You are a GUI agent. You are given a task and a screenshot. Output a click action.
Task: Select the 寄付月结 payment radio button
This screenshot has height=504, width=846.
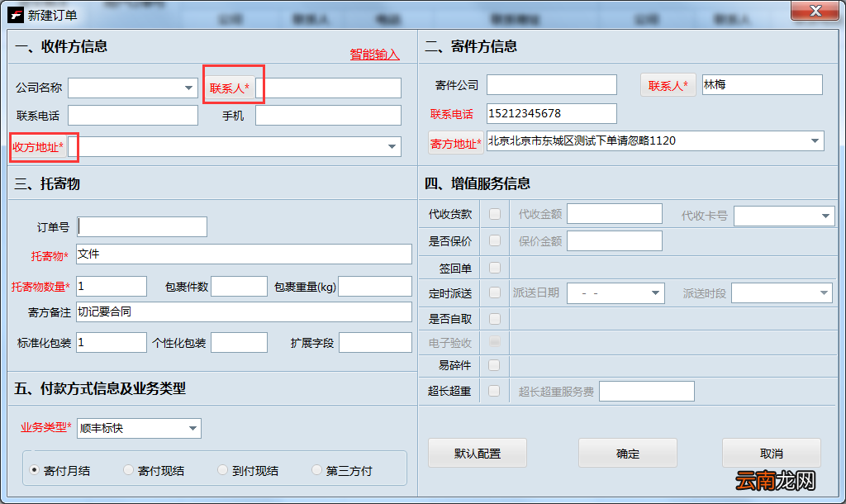click(35, 470)
